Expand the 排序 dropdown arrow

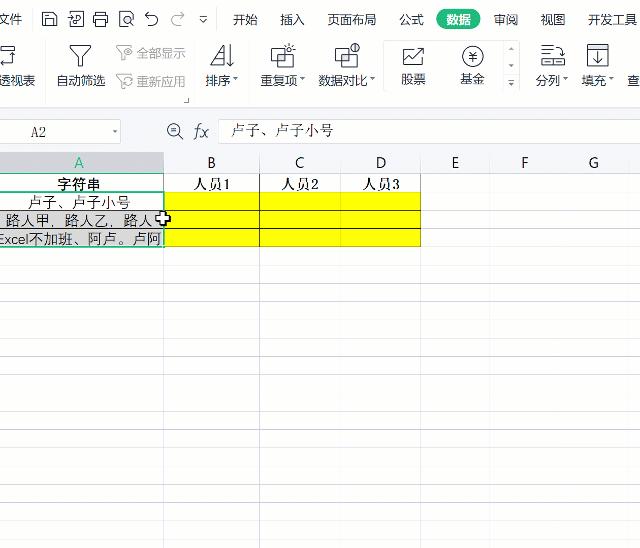pos(236,78)
